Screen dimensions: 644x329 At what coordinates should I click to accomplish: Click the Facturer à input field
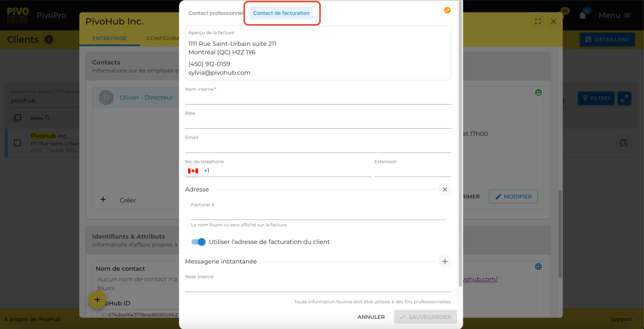click(x=318, y=214)
